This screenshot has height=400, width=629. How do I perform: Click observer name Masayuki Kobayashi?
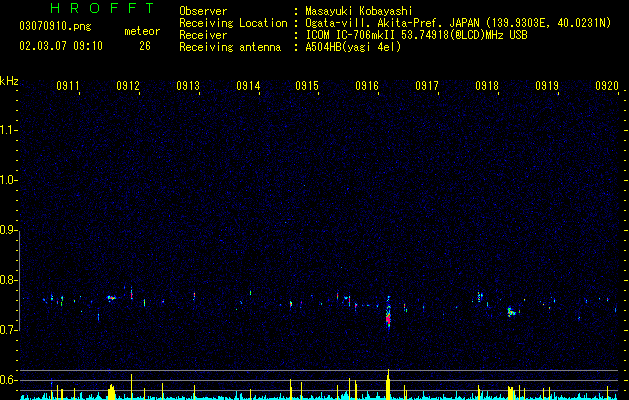359,11
